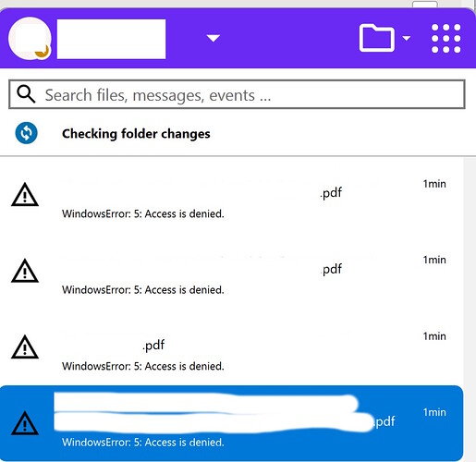Open the nine-dot apps grid
Image resolution: width=476 pixels, height=462 pixels.
(445, 39)
